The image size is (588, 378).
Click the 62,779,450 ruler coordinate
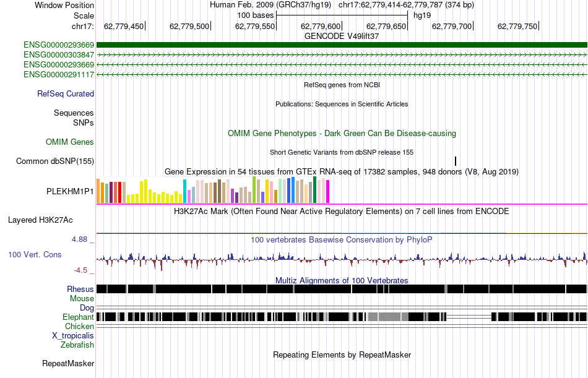[124, 26]
